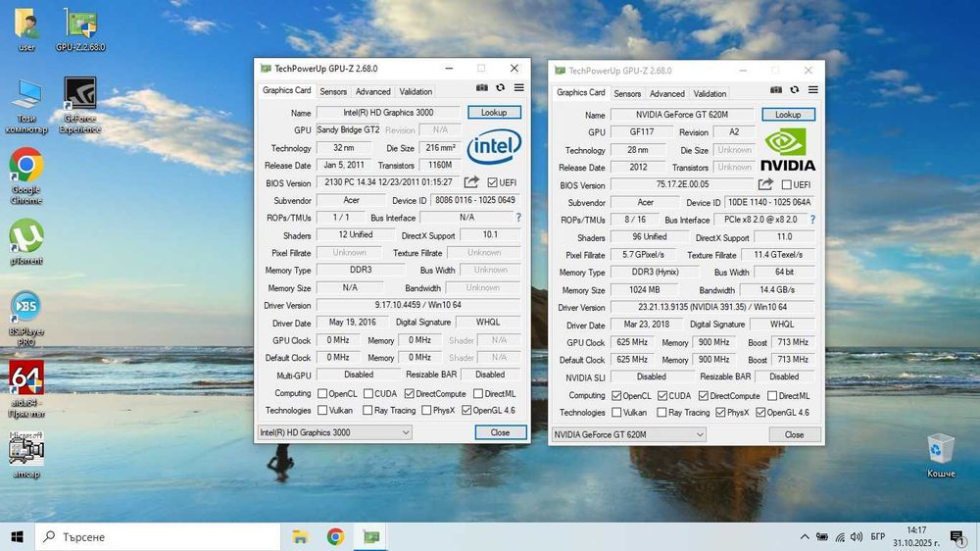The height and width of the screenshot is (551, 980).
Task: Switch to Sensors tab in Intel GPU-Z window
Action: (x=333, y=91)
